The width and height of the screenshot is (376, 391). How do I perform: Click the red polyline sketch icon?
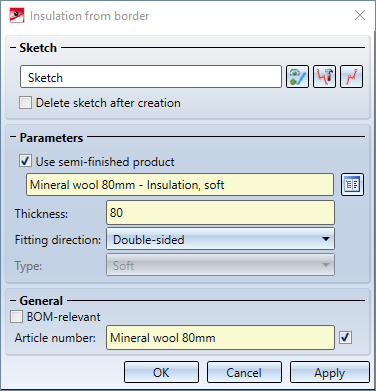(x=351, y=77)
